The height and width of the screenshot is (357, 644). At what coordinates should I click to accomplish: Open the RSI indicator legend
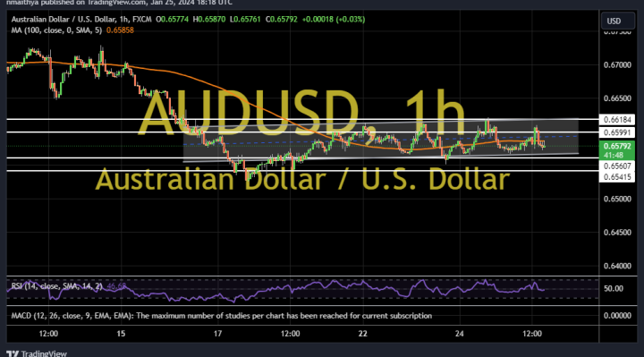click(x=56, y=286)
